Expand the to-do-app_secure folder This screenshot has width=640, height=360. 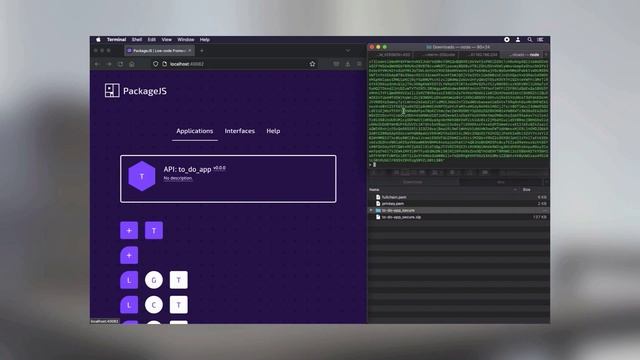tap(371, 210)
